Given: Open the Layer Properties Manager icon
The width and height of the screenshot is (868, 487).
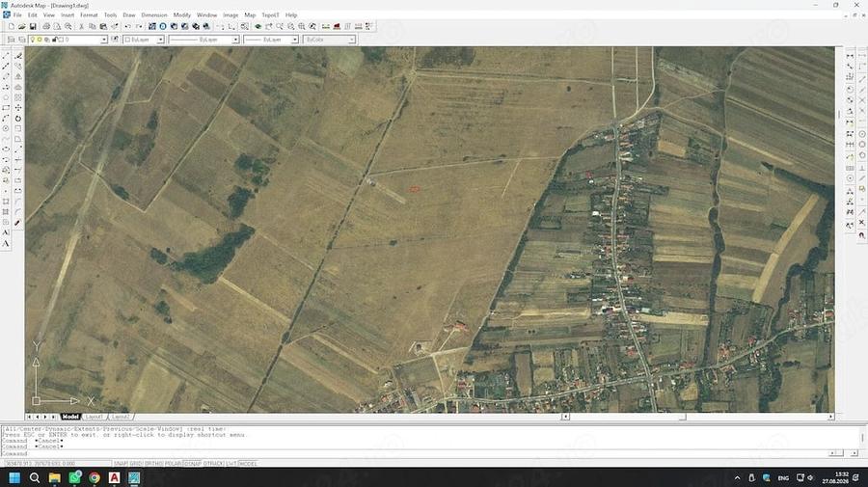Looking at the screenshot, I should (x=11, y=40).
